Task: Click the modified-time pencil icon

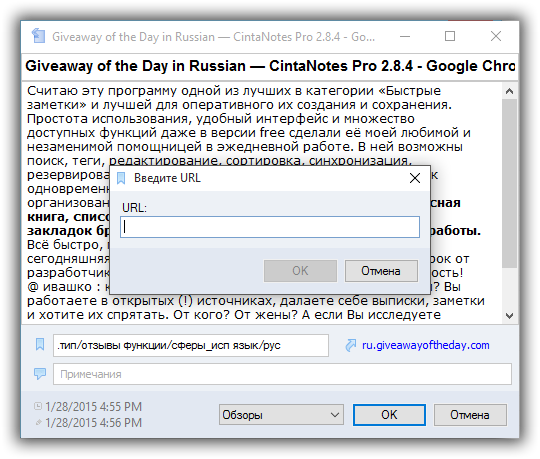Action: (38, 422)
